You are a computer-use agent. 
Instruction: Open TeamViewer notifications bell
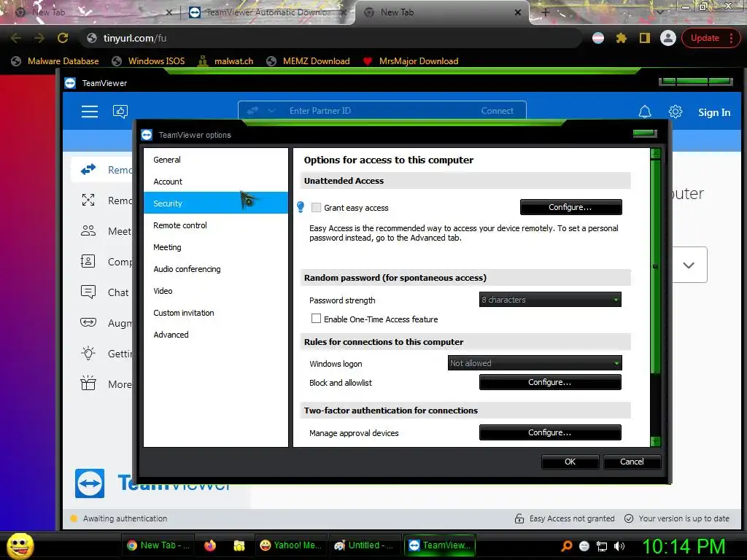[x=645, y=112]
